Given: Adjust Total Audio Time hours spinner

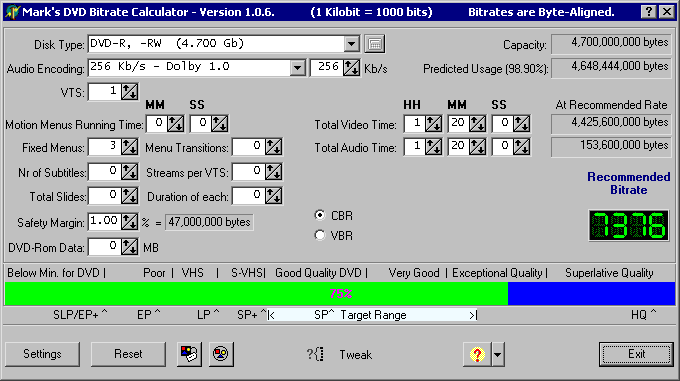Looking at the screenshot, I should point(433,147).
